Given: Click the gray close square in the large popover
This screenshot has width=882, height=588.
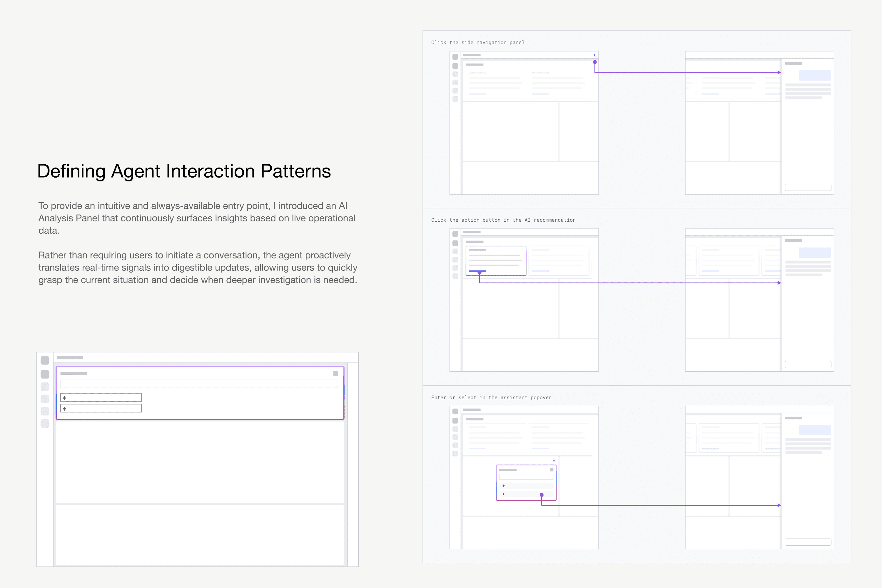Looking at the screenshot, I should click(336, 373).
